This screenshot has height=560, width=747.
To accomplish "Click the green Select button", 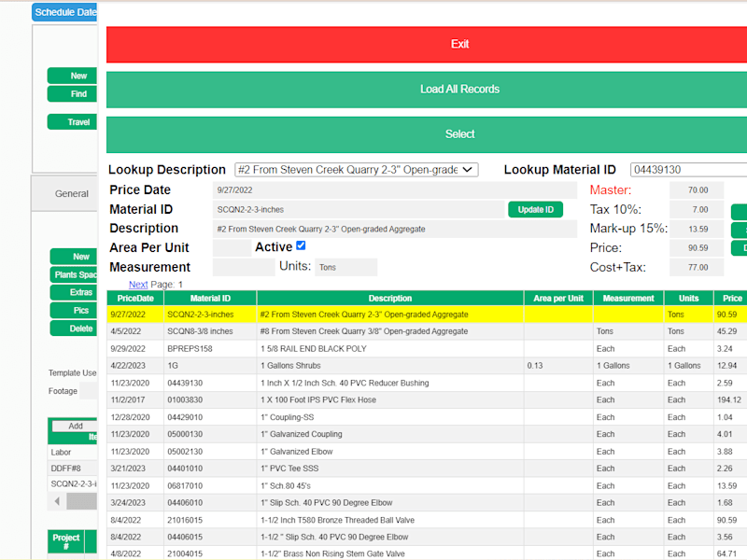I will 427,134.
